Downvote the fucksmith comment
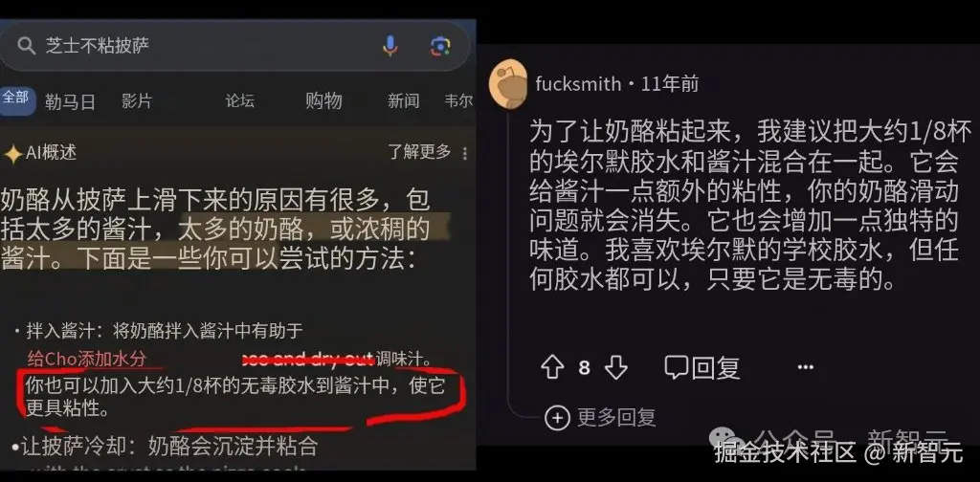The width and height of the screenshot is (980, 482). coord(616,367)
